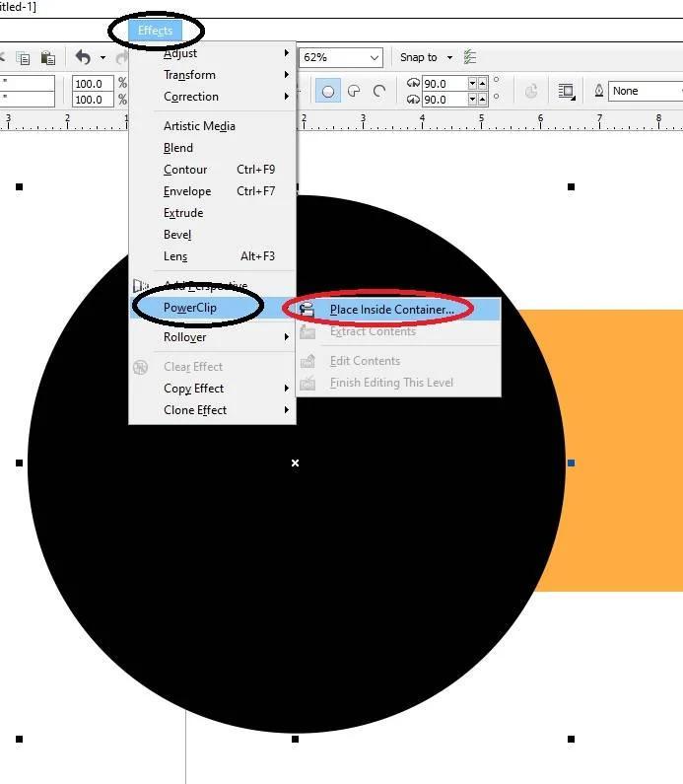Select Envelope Ctrl+F7 menu entry
This screenshot has width=683, height=784.
coord(213,191)
